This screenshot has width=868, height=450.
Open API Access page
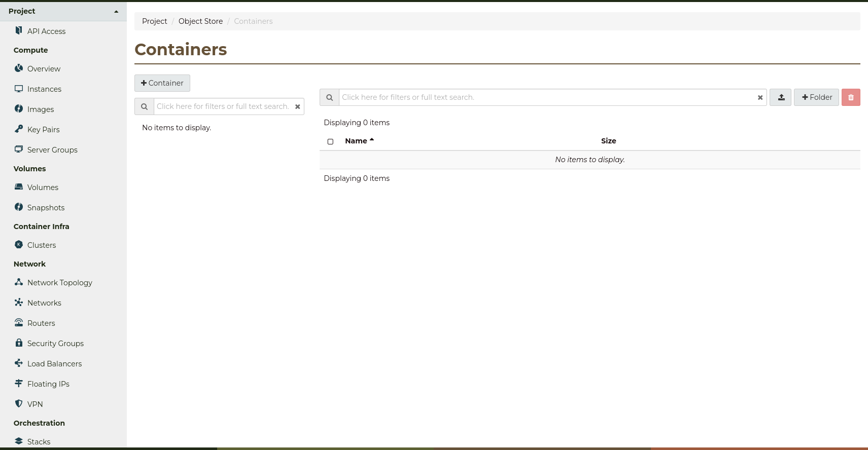coord(46,31)
